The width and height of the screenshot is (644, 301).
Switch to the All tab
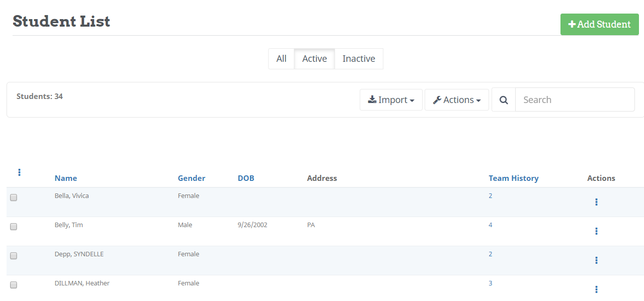pos(281,59)
